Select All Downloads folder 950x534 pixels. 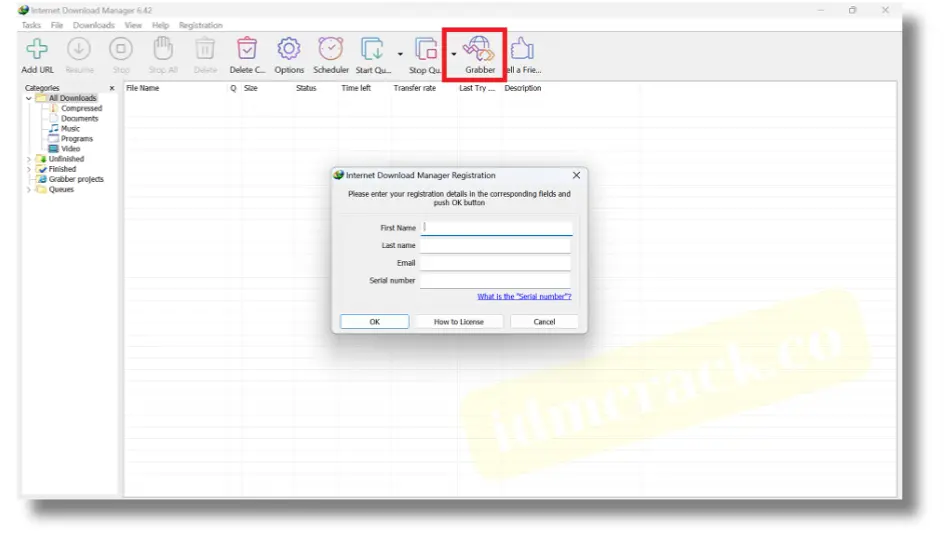click(72, 98)
